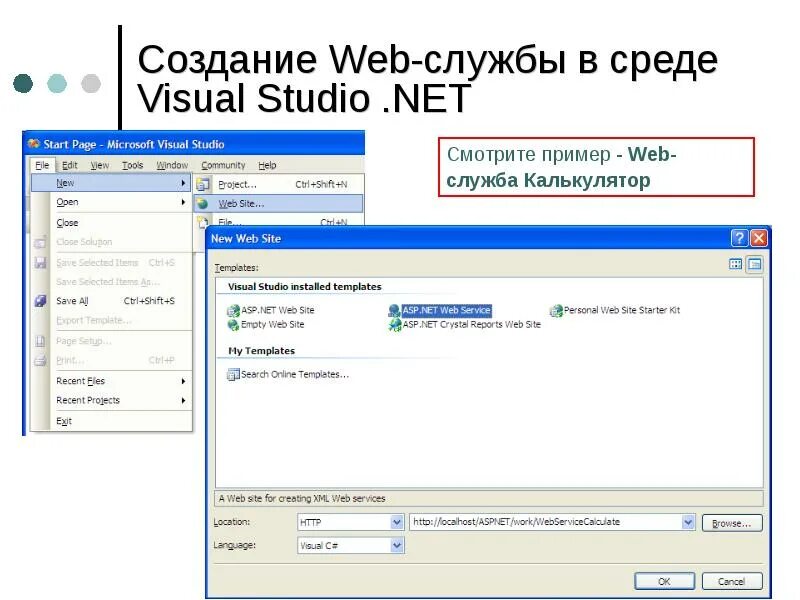Select ASP.NET Web Site template
800x600 pixels.
click(278, 310)
